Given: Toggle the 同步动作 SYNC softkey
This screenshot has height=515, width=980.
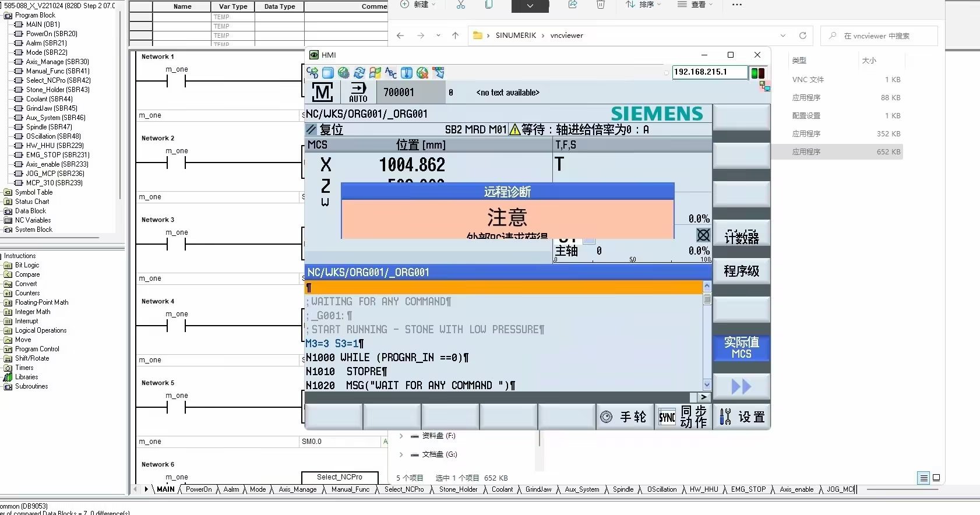Looking at the screenshot, I should point(683,417).
